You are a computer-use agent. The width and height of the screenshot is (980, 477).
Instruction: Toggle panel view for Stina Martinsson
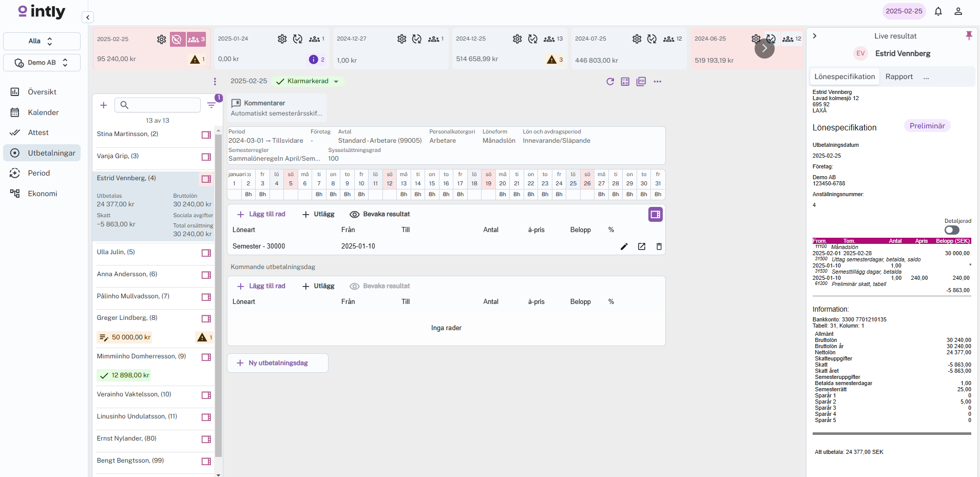(206, 135)
